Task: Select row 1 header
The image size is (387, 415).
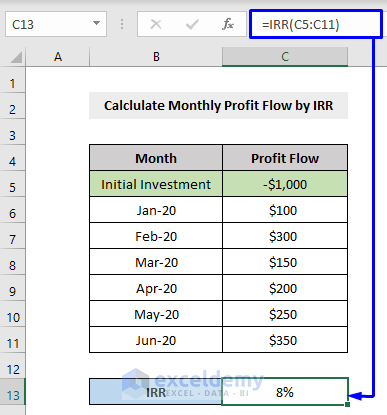Action: click(12, 80)
